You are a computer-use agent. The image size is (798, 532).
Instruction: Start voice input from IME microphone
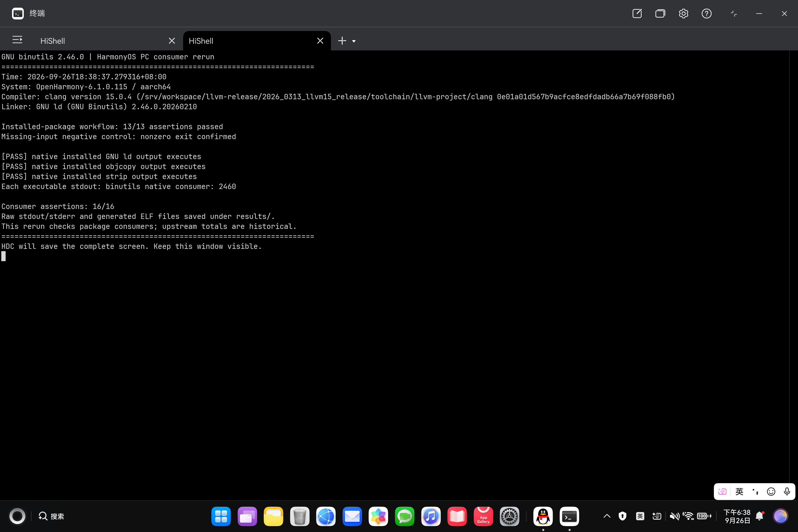point(787,491)
